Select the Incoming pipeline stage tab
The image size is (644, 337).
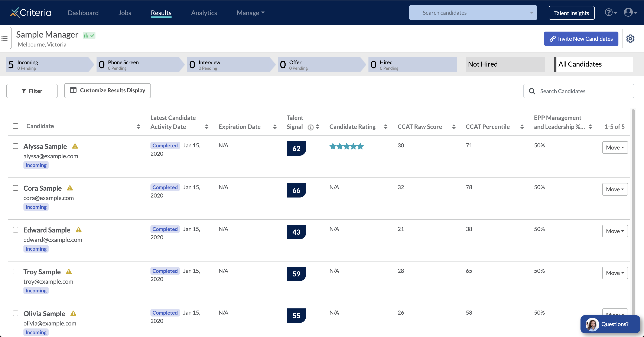pyautogui.click(x=47, y=64)
